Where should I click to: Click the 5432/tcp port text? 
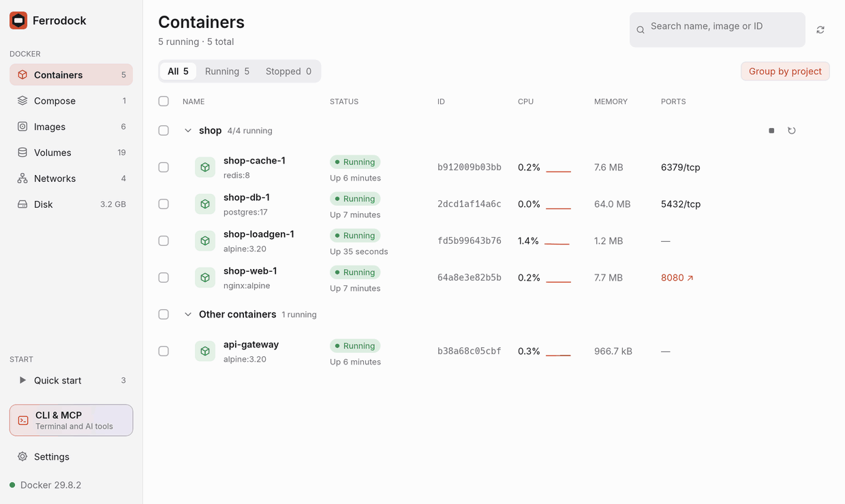point(681,204)
